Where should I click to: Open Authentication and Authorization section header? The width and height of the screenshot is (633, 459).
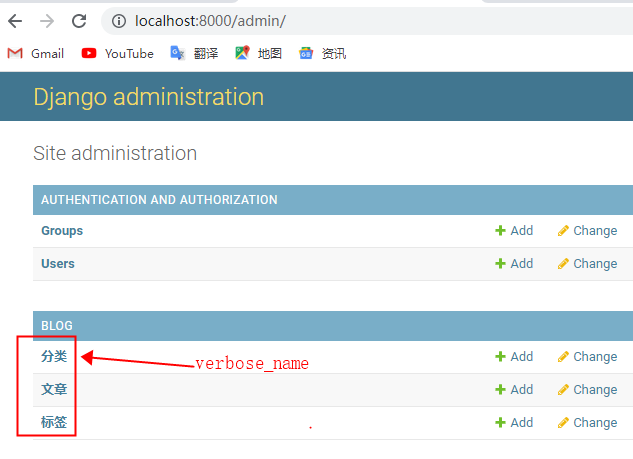pos(159,199)
